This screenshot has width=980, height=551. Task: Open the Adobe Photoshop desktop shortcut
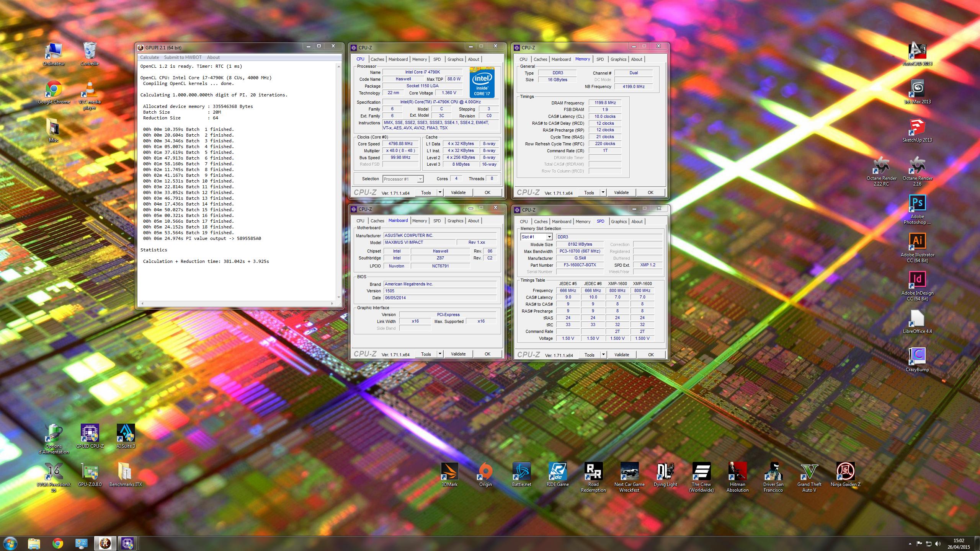coord(917,210)
